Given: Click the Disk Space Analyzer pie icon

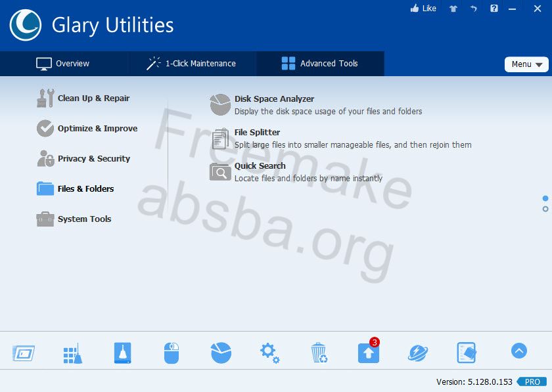Looking at the screenshot, I should coord(220,104).
